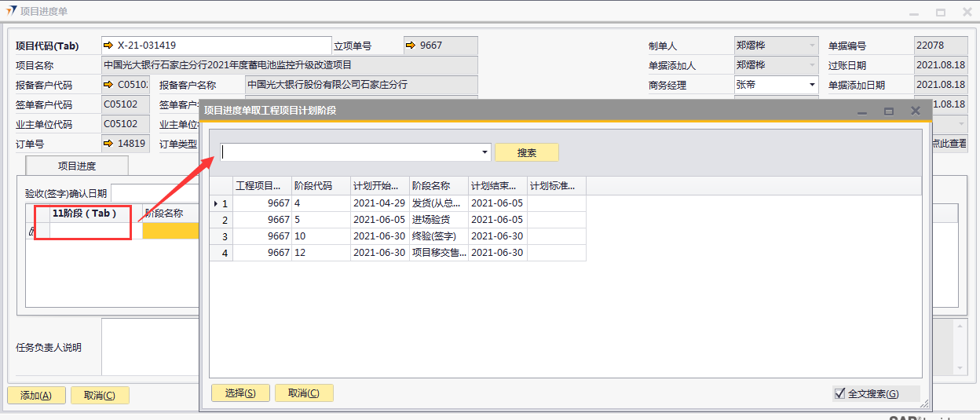Open the link arrow for 报备客户代码 C0510
980x420 pixels.
pos(108,85)
